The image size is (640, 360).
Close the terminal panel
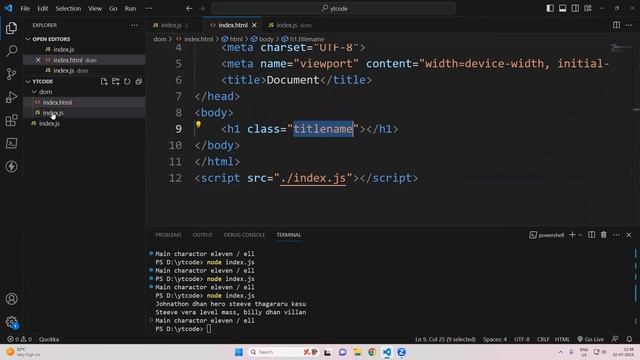coord(629,235)
